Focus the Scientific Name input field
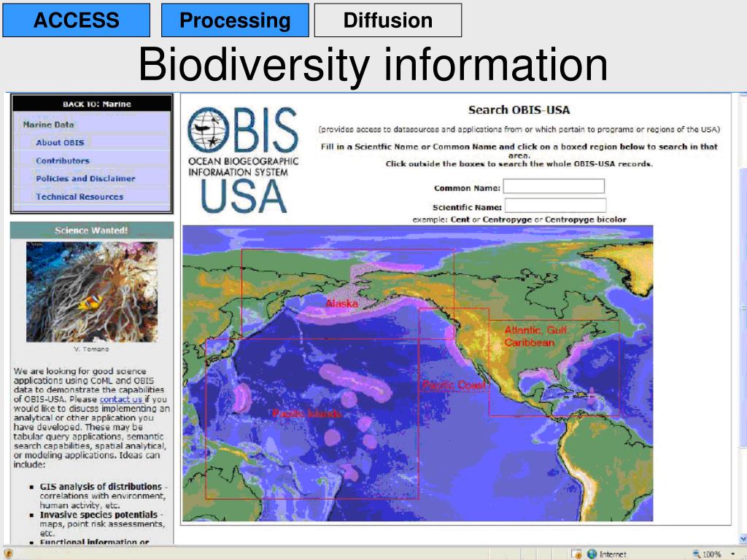 pos(555,206)
